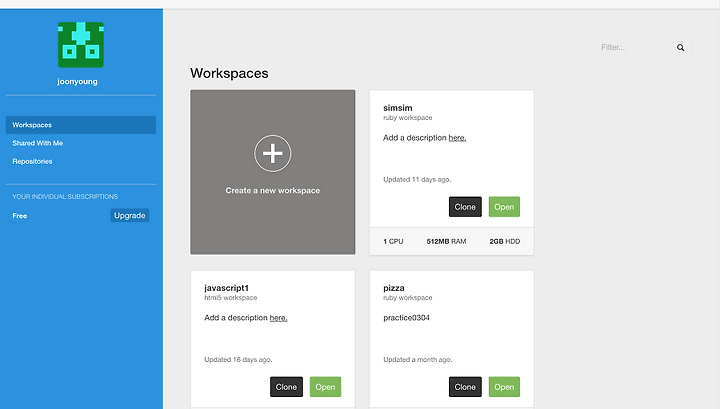
Task: Click 'Your Individual Subscriptions' label
Action: tap(65, 196)
